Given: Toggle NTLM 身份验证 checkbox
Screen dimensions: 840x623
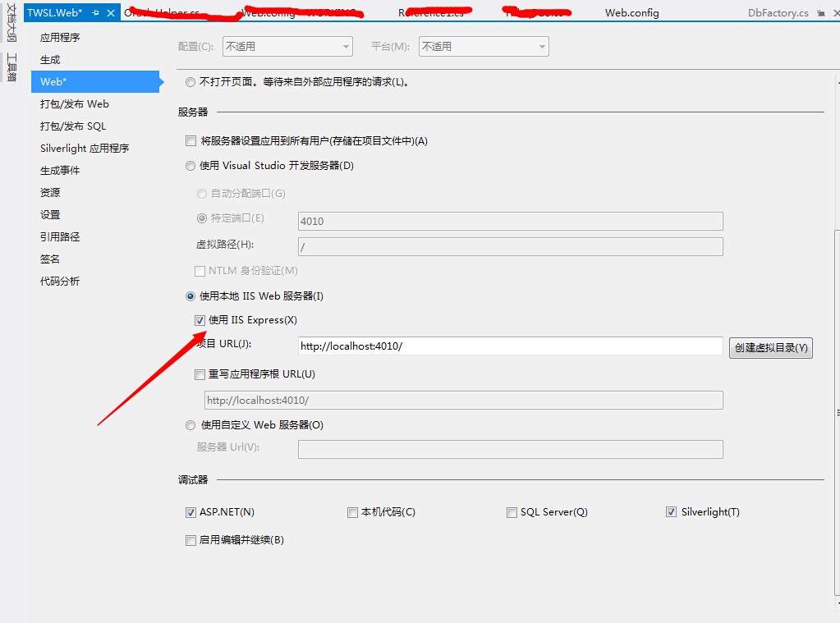Looking at the screenshot, I should tap(200, 271).
